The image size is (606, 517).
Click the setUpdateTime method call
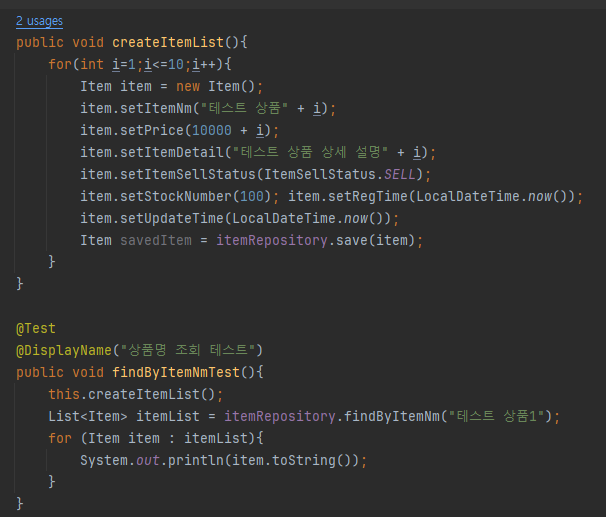tap(172, 218)
